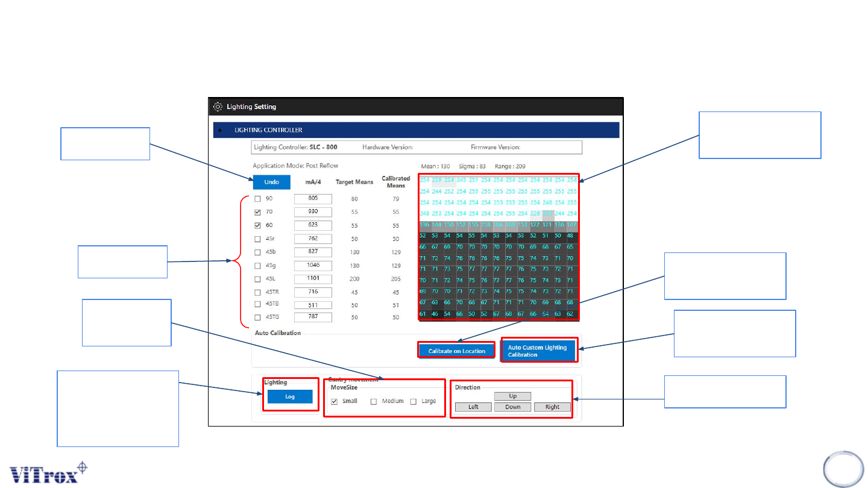Tick the 45b lighting checkbox
This screenshot has height=488, width=868.
click(257, 252)
